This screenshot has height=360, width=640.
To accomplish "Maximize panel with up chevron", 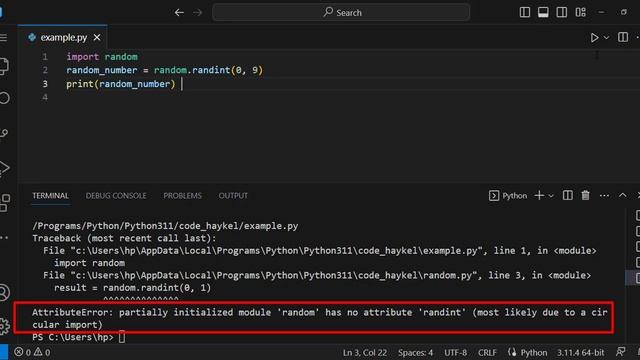I will 622,196.
